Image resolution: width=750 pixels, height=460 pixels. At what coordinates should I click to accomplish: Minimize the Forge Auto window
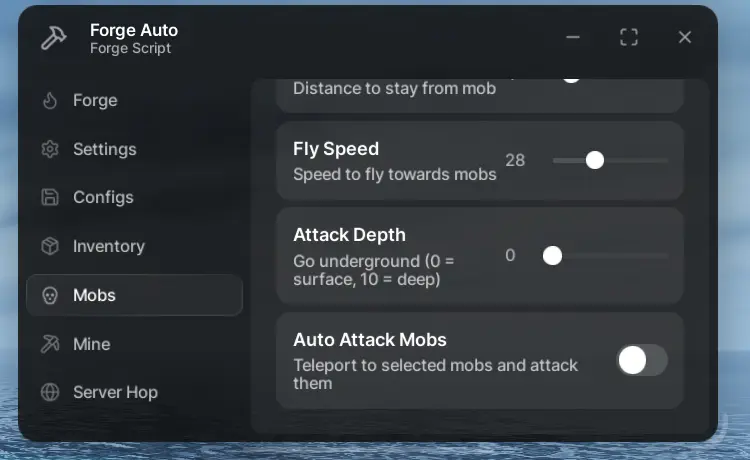pyautogui.click(x=573, y=38)
